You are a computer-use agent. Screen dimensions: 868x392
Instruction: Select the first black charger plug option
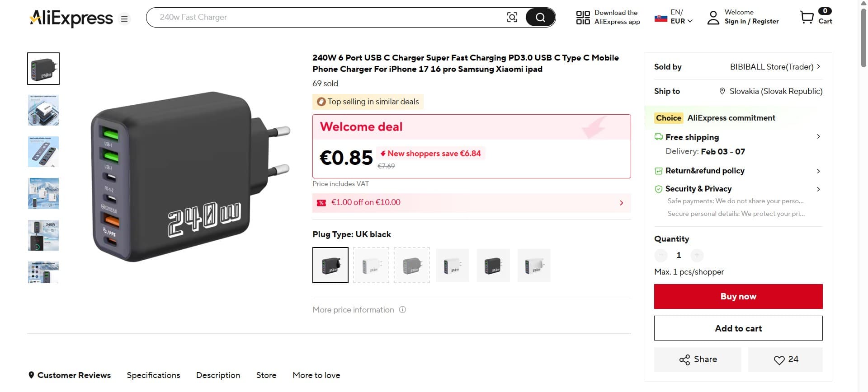[x=330, y=265]
